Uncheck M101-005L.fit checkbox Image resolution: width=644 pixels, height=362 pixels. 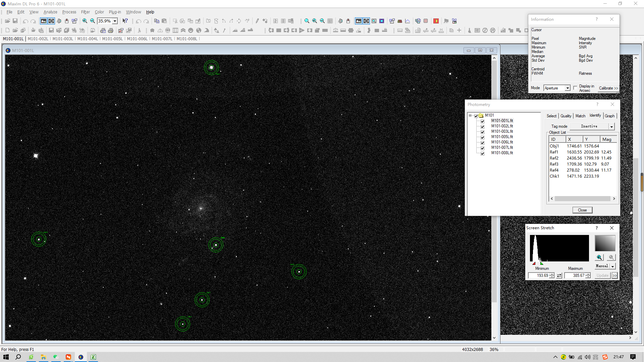coord(482,137)
